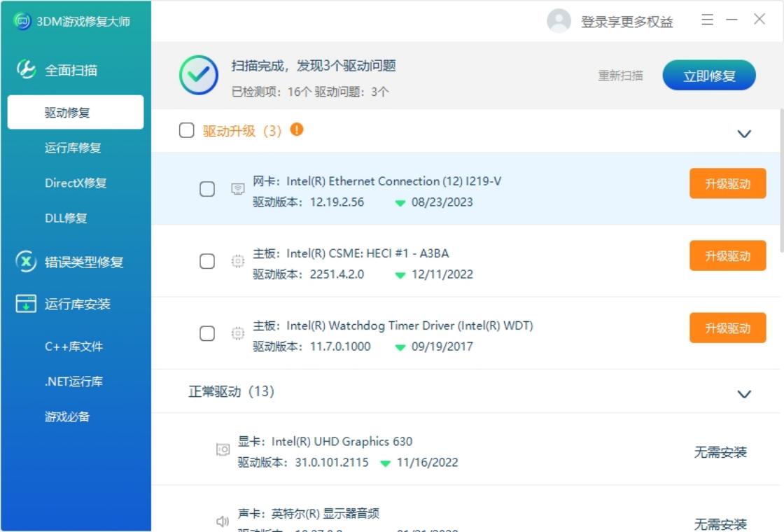Click 升级驱动 for CSME HECI #1
Screen dimensions: 784x532
tap(727, 255)
